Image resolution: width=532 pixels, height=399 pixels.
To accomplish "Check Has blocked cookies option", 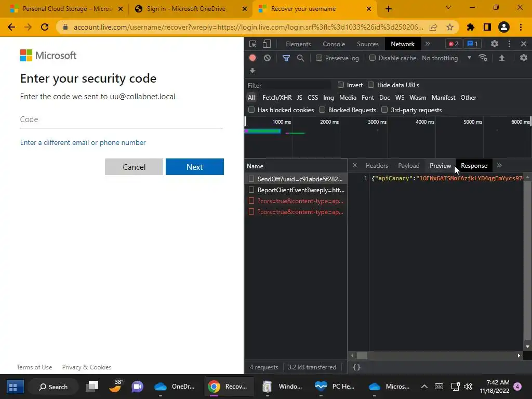I will [251, 110].
